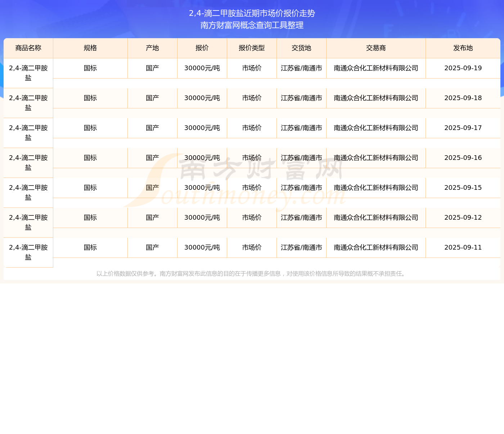Click 江苏省/南通市 in the 2025-09-12 row
This screenshot has height=434, width=504.
point(301,218)
